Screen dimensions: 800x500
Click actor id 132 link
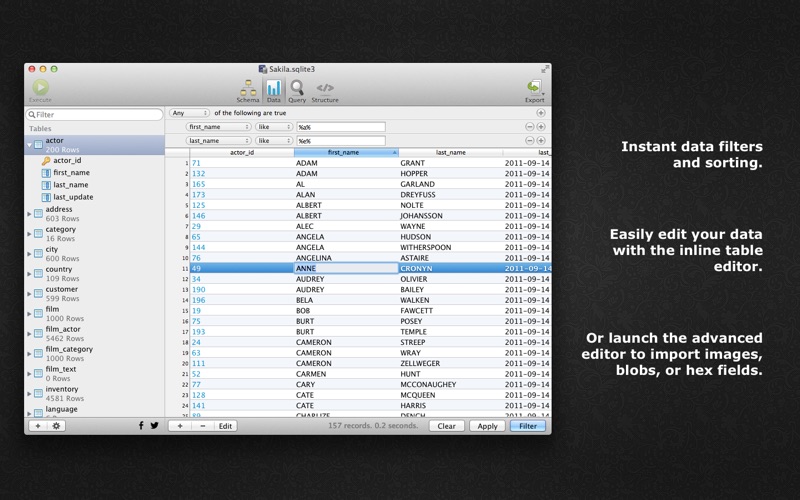tap(198, 173)
